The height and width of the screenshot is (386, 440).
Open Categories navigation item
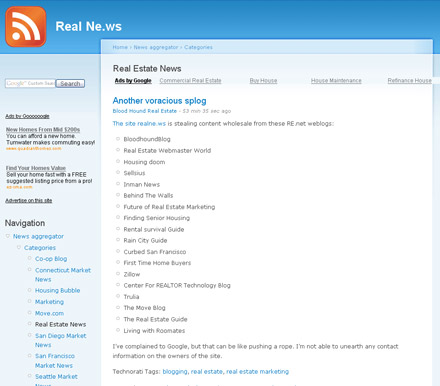pyautogui.click(x=40, y=248)
